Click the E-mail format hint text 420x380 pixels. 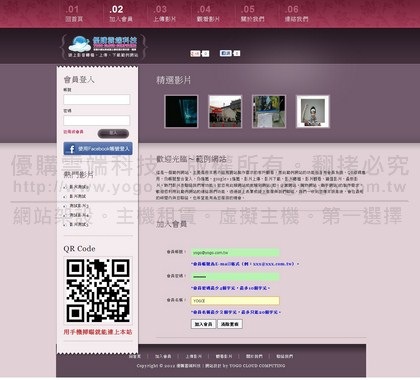click(245, 264)
